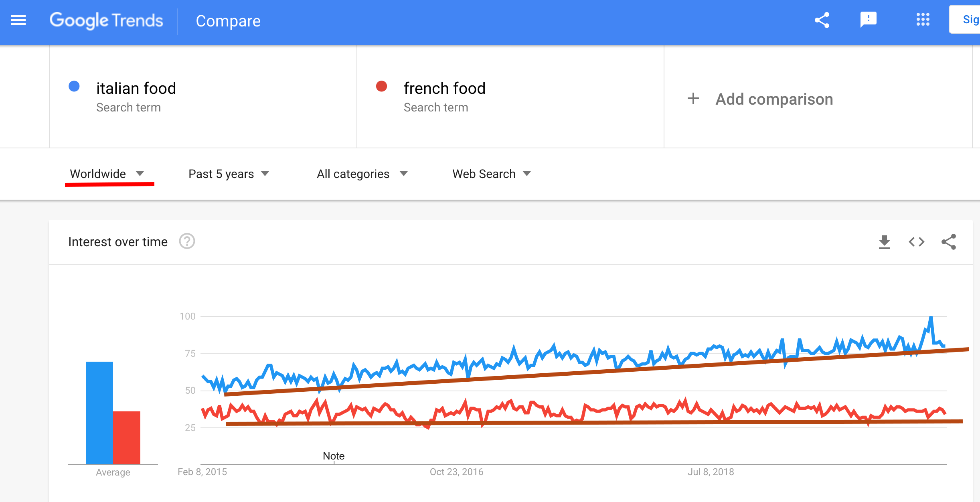Edit the italian food search term
Screen dimensions: 980x502
(x=136, y=89)
